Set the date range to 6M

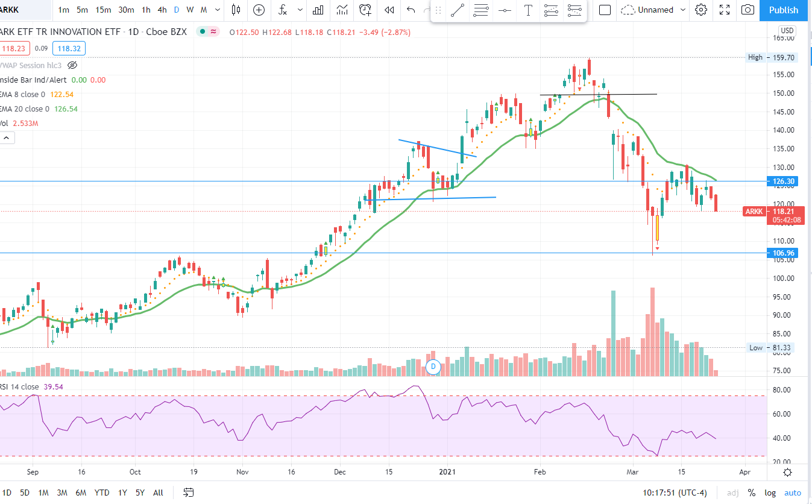tap(81, 493)
